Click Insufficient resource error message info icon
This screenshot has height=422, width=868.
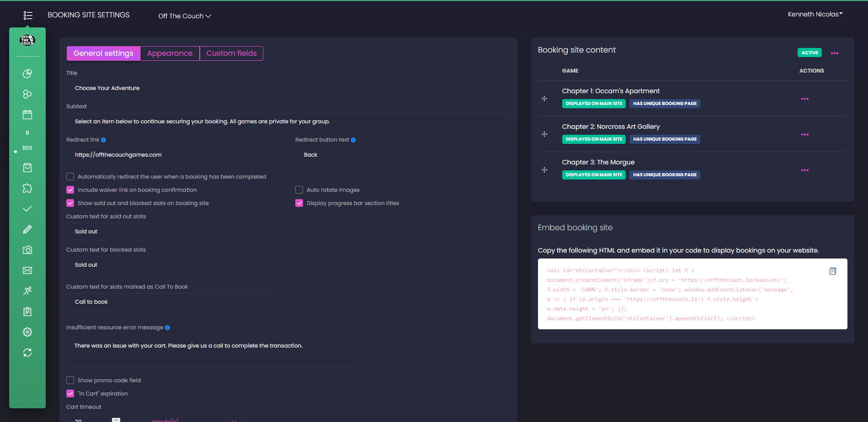pyautogui.click(x=167, y=328)
